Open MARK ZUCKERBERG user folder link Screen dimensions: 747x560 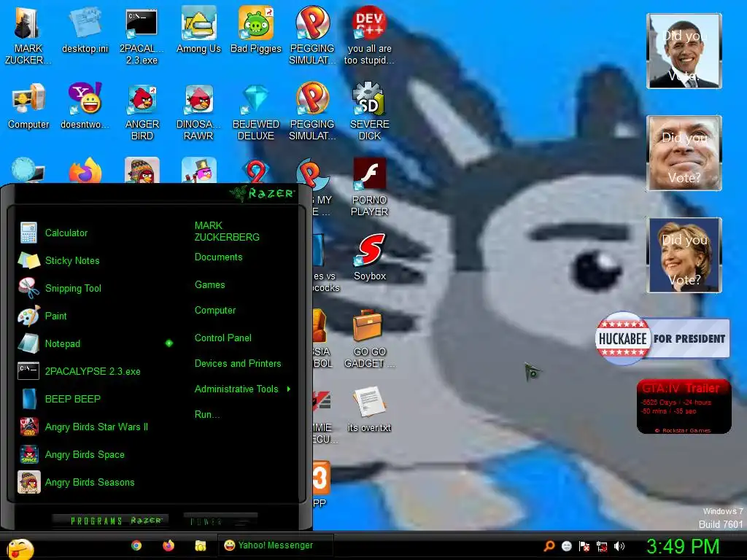227,231
